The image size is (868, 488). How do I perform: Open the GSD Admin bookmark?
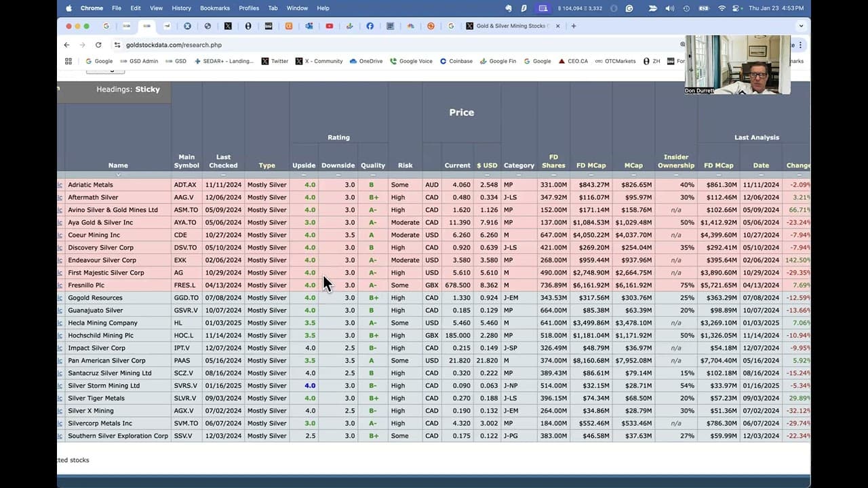pos(139,61)
